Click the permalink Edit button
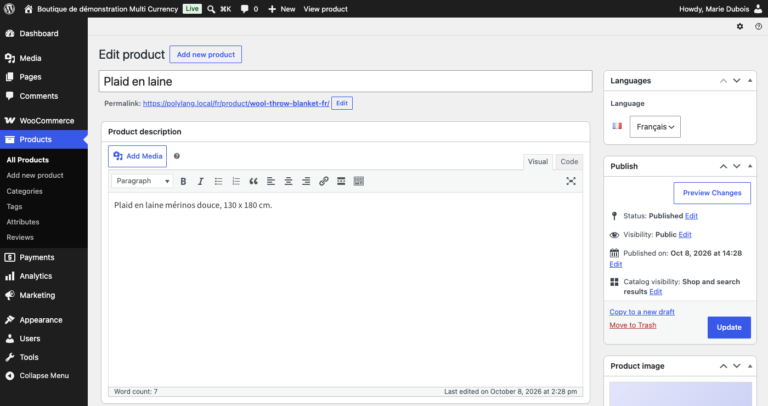The width and height of the screenshot is (768, 406). 342,103
